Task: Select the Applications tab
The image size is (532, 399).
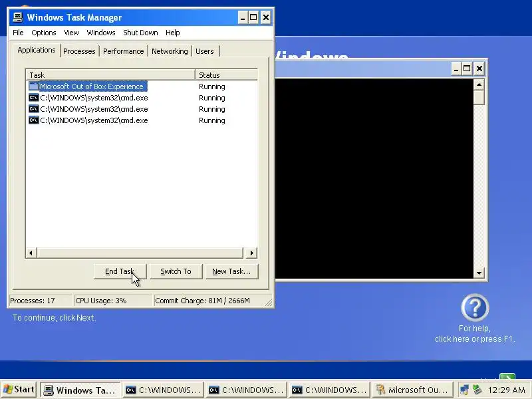Action: [x=37, y=51]
